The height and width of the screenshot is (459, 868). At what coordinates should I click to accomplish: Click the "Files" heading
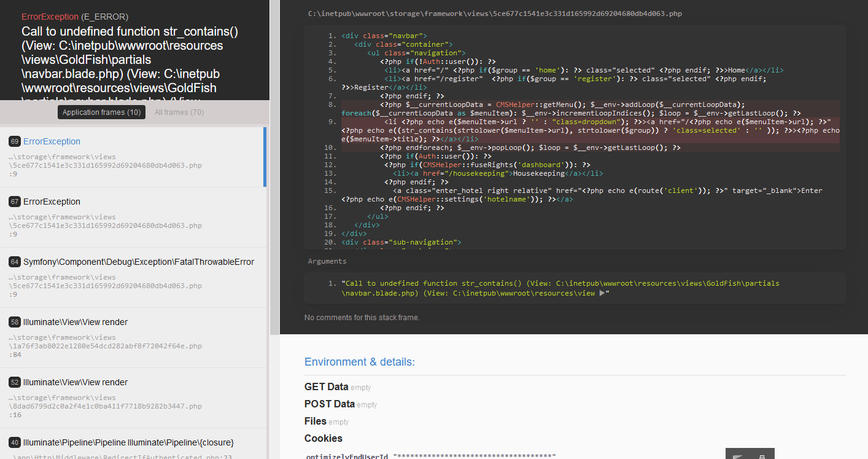coord(316,422)
